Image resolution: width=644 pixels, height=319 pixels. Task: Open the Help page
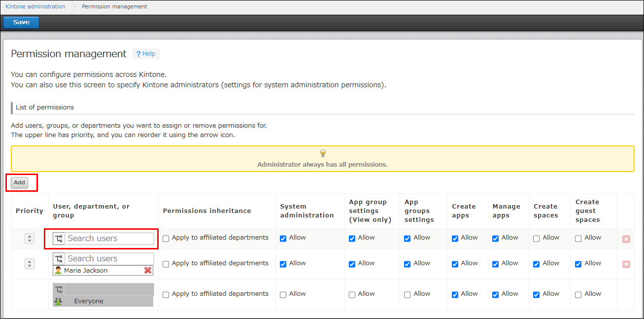(x=146, y=53)
